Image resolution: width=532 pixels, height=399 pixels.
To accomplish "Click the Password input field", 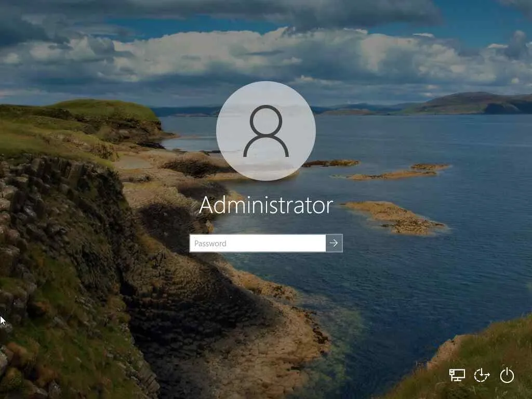I will [x=258, y=243].
